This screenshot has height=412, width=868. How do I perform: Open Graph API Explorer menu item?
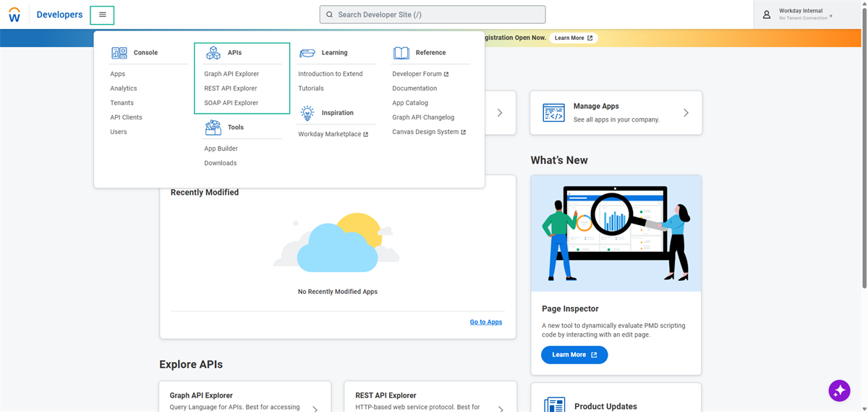(x=231, y=74)
